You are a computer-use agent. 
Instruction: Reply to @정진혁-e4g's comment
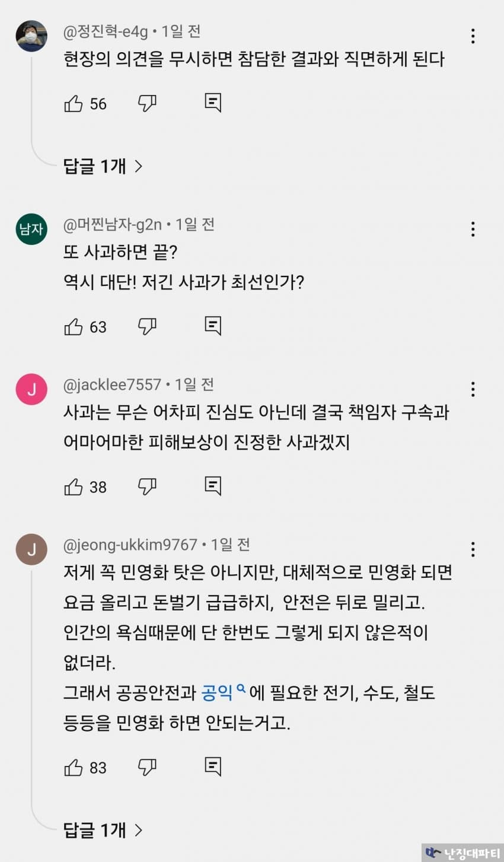pos(213,103)
